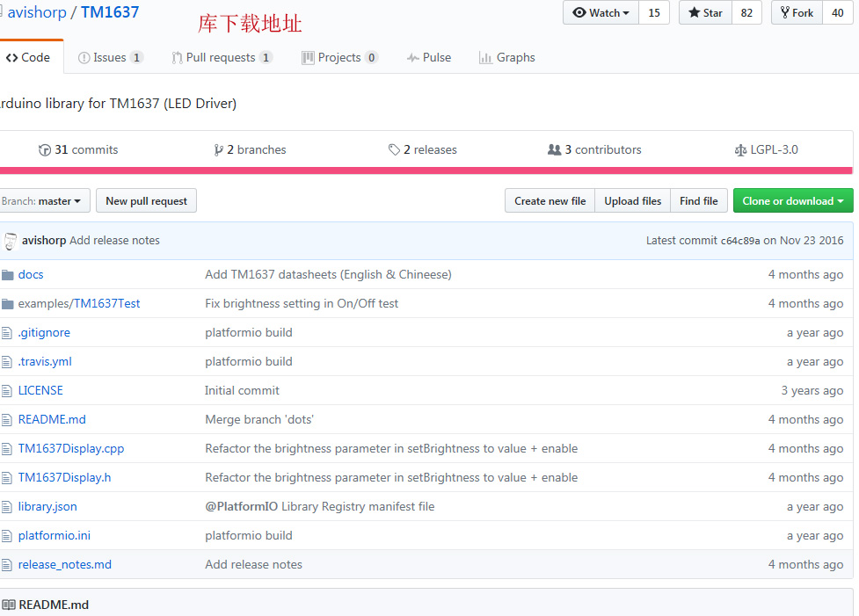Click the TM1637Display.cpp file icon
This screenshot has height=616, width=859.
[6, 449]
